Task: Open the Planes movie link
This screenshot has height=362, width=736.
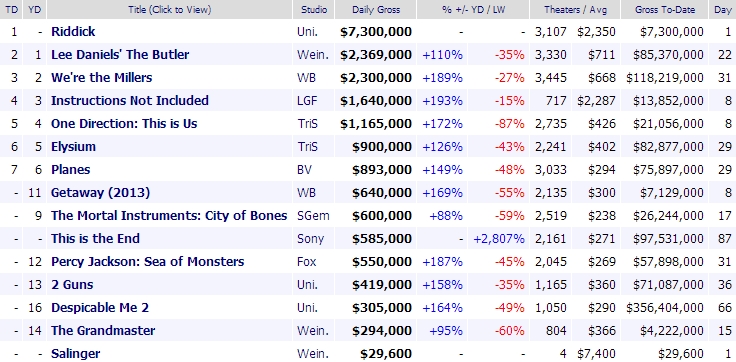Action: pos(70,169)
